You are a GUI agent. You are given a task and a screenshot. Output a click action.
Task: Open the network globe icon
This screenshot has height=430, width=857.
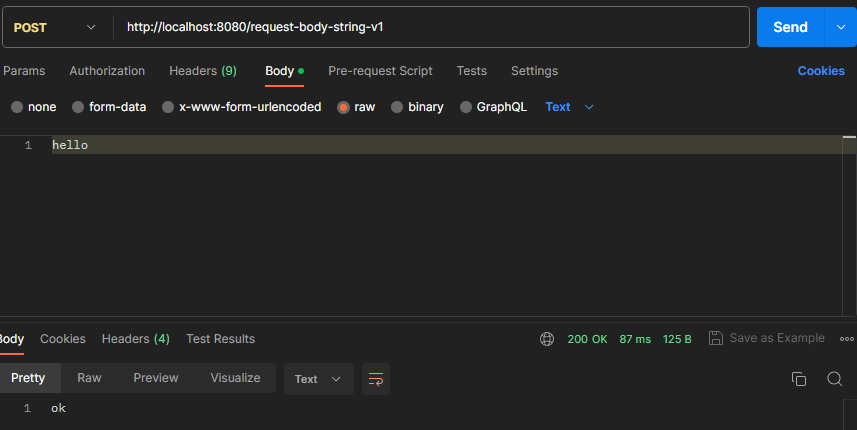point(547,339)
